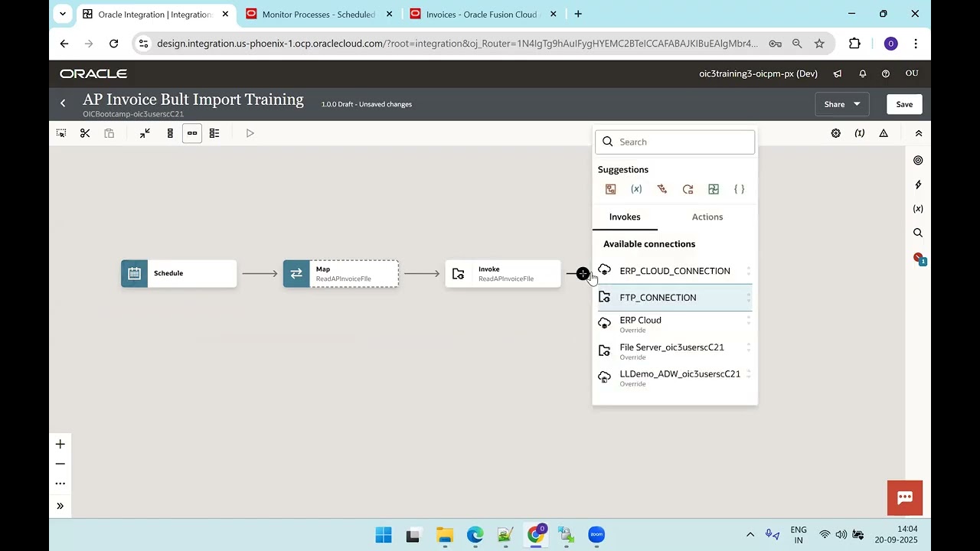
Task: Bookmark this page with the star icon
Action: (819, 44)
